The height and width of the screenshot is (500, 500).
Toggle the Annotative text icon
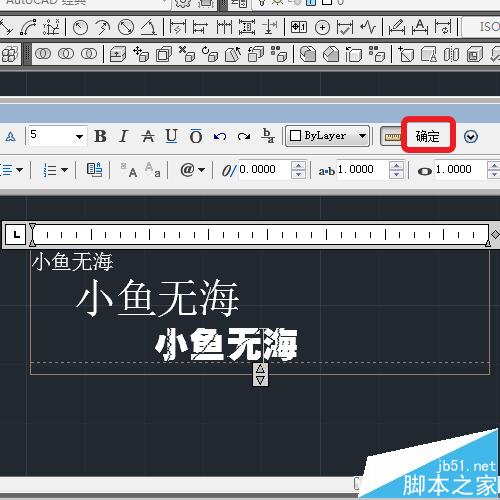11,136
